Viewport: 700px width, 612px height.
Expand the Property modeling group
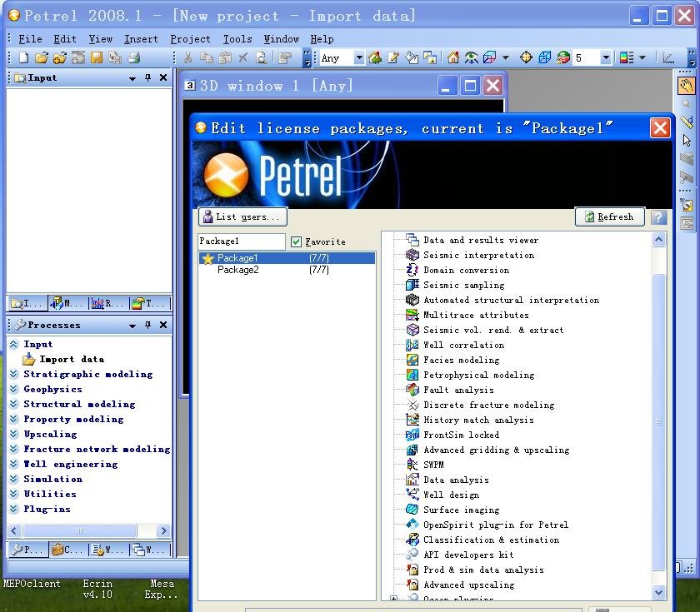point(14,419)
